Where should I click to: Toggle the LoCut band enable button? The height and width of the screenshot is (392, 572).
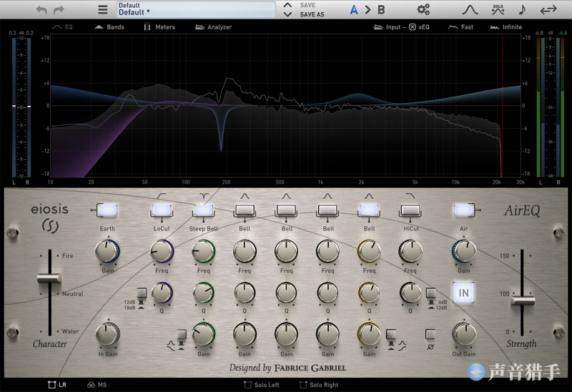(x=162, y=210)
